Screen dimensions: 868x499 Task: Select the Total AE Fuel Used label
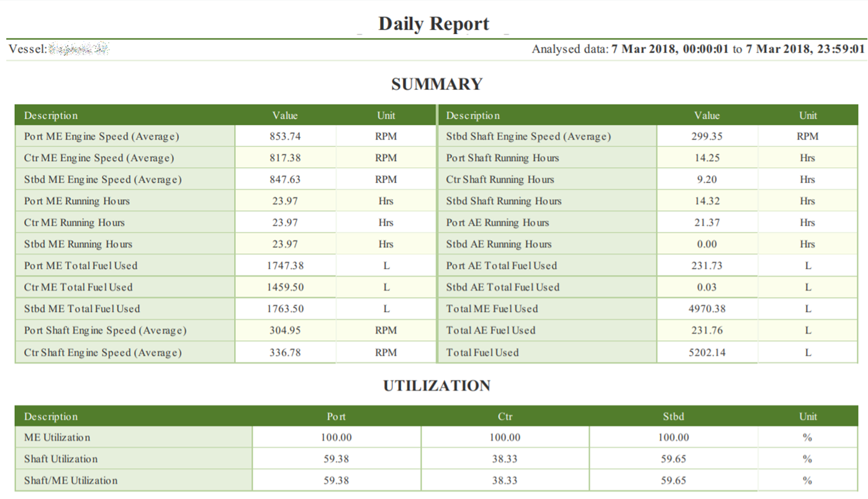tap(491, 331)
